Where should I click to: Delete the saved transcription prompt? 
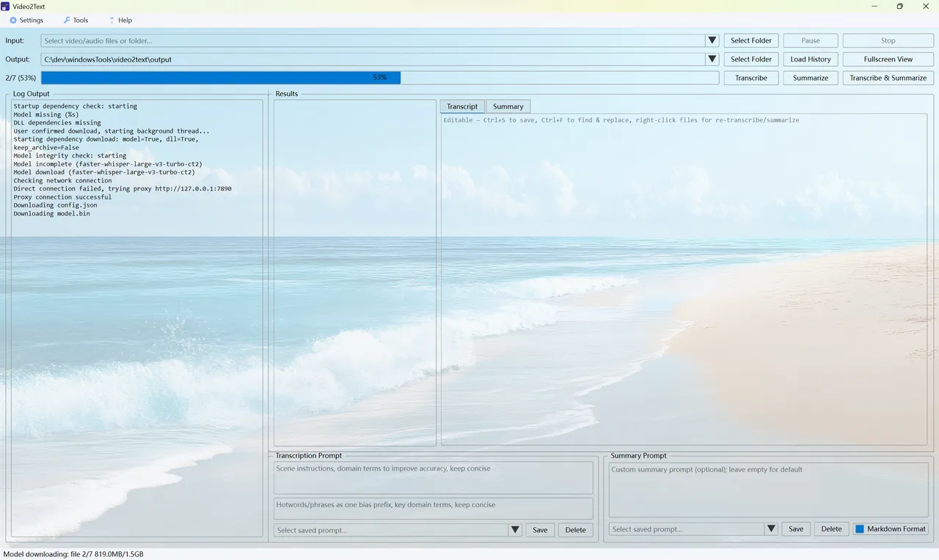pyautogui.click(x=576, y=530)
